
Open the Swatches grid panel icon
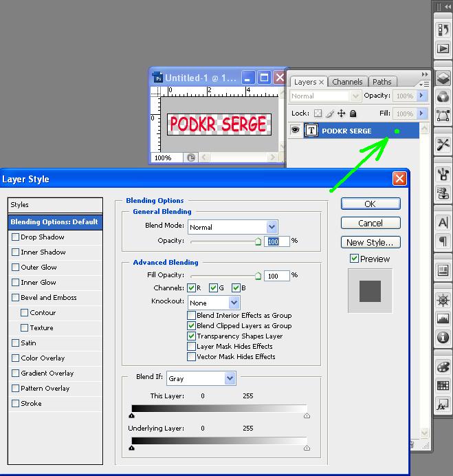(x=443, y=385)
